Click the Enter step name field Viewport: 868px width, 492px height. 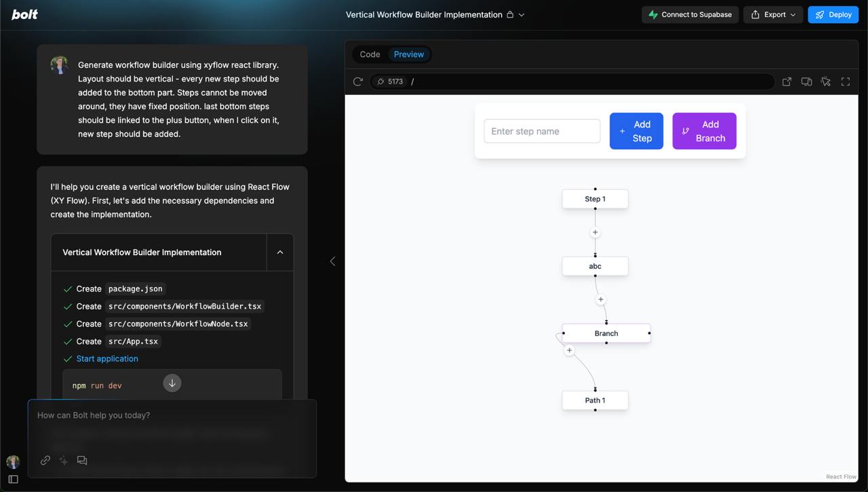pyautogui.click(x=542, y=131)
